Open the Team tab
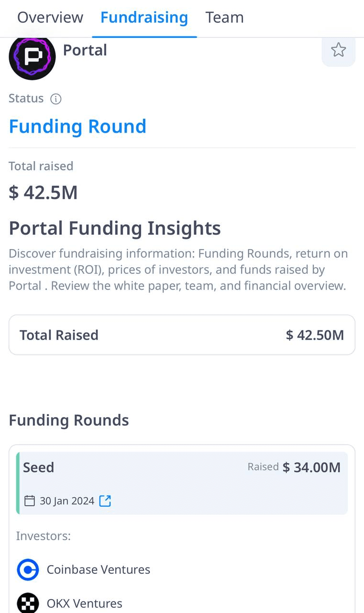Image resolution: width=364 pixels, height=613 pixels. coord(225,18)
